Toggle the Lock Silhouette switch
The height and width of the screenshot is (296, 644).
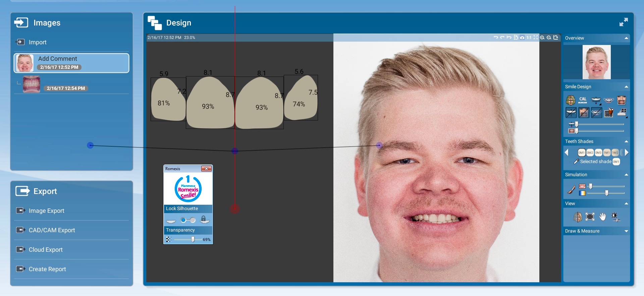click(x=188, y=220)
